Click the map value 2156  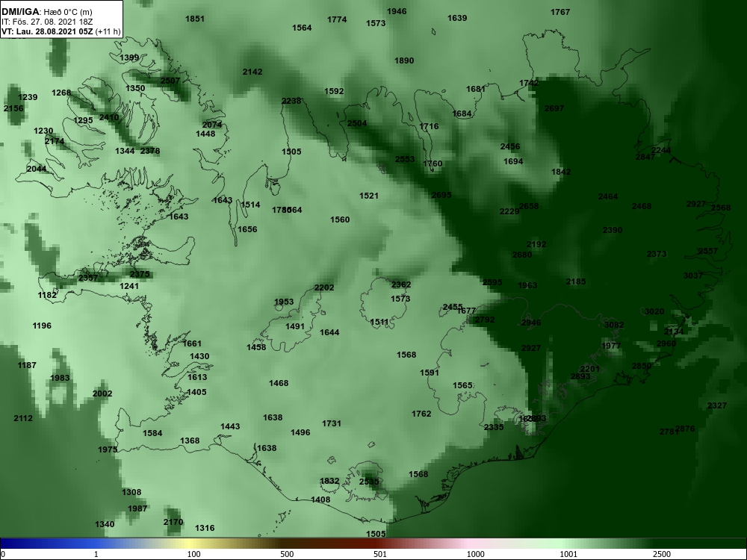(x=13, y=108)
